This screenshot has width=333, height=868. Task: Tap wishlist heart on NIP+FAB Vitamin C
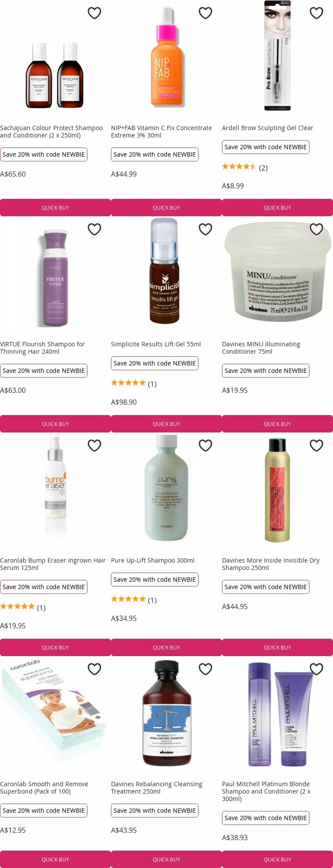coord(206,13)
